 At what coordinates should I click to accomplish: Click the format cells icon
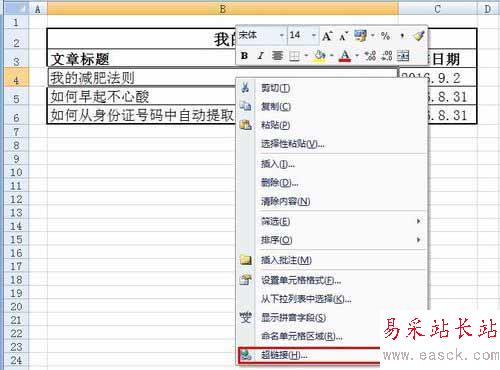246,280
